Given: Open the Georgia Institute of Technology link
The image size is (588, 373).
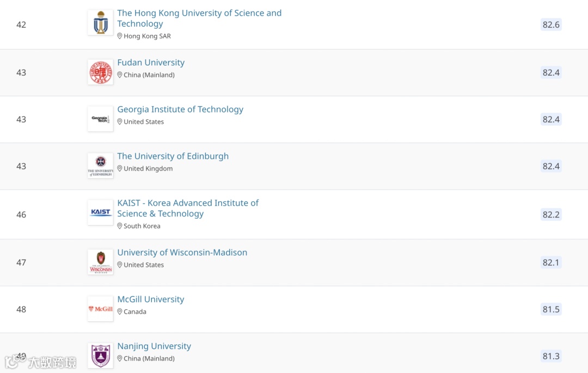Looking at the screenshot, I should pyautogui.click(x=180, y=109).
